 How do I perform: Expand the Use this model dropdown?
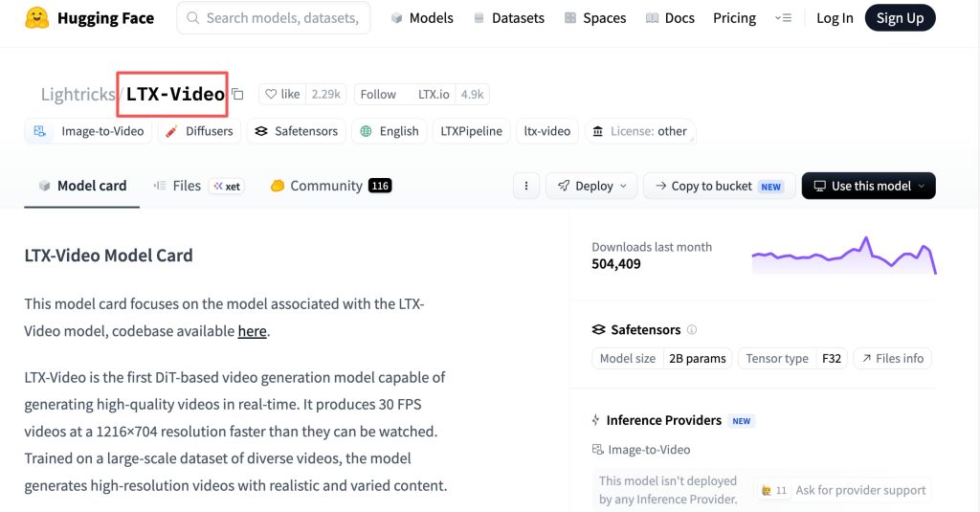[x=869, y=186]
